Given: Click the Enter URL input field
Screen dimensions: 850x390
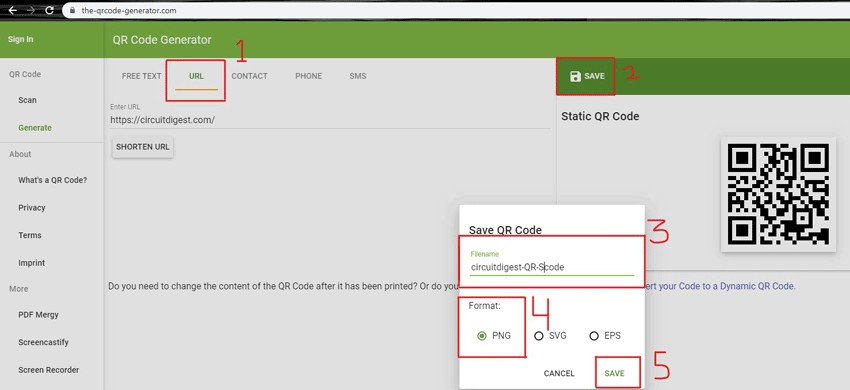Looking at the screenshot, I should [x=330, y=120].
